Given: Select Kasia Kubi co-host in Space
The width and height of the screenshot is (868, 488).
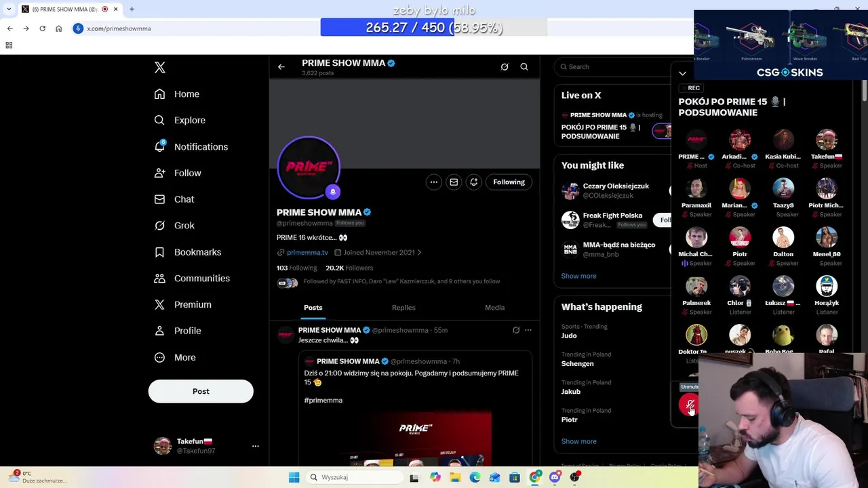Looking at the screenshot, I should coord(783,140).
